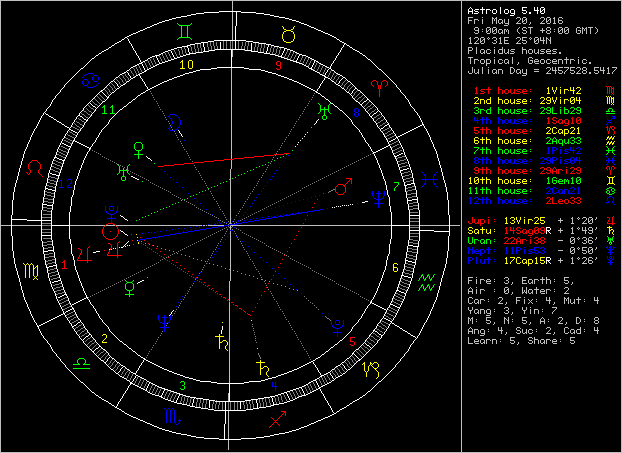Screen dimensions: 622x453
Task: Click the red Mars symbol inside the chart
Action: 343,187
